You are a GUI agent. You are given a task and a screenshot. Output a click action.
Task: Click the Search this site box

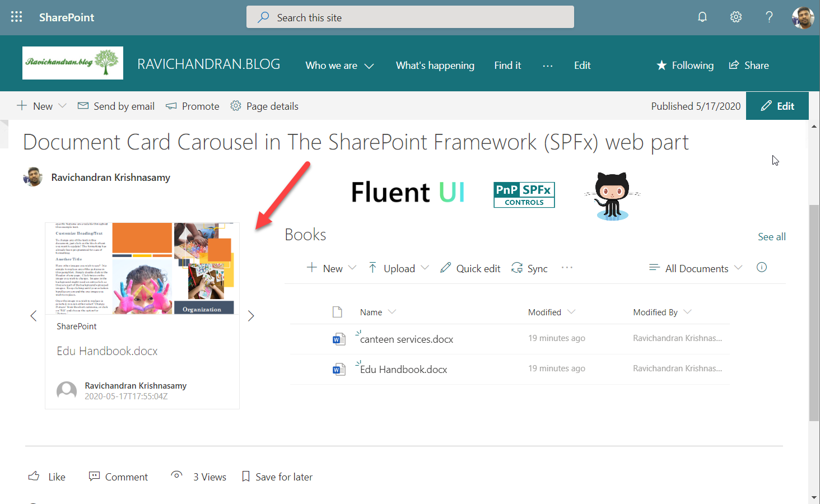coord(410,17)
